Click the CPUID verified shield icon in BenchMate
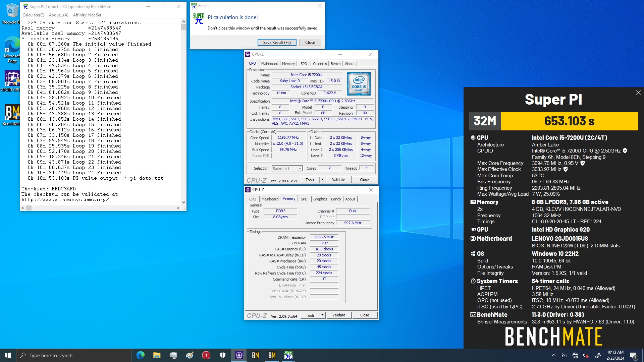The height and width of the screenshot is (362, 644). (x=625, y=151)
